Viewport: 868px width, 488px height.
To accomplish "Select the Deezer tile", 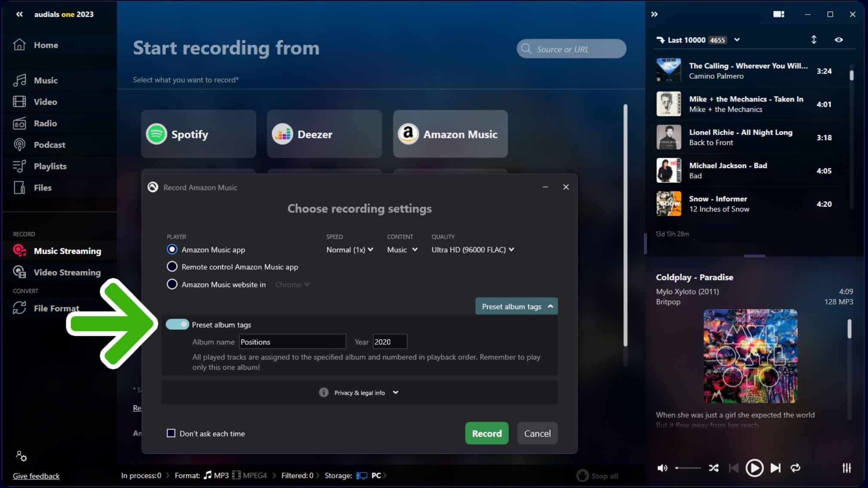I will [x=324, y=134].
